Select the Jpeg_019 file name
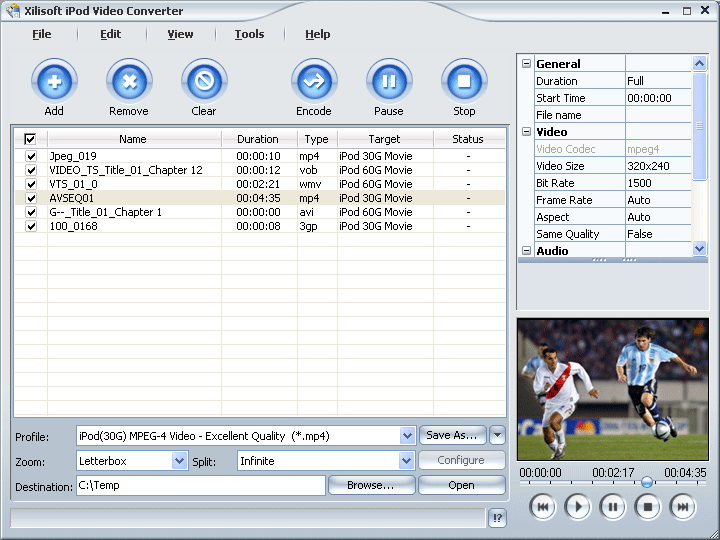720x540 pixels. (x=73, y=156)
